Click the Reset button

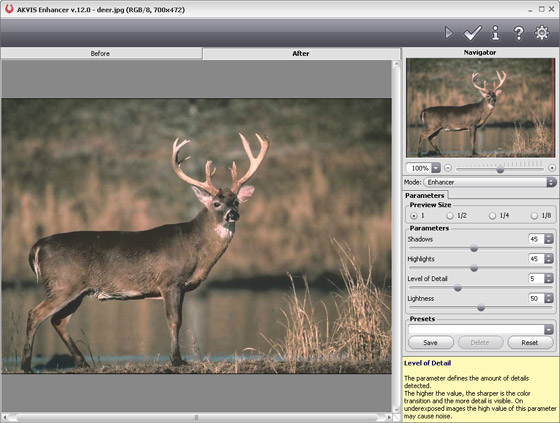[x=530, y=343]
